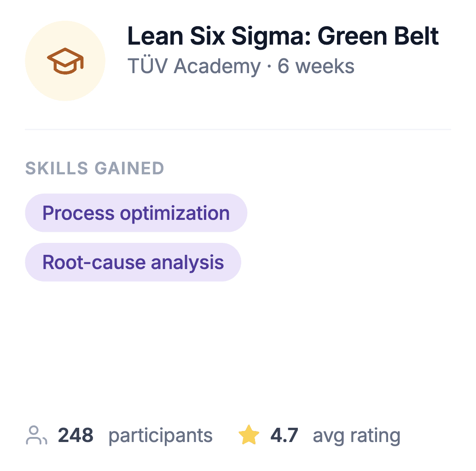The height and width of the screenshot is (471, 476).
Task: Click the SKILLS GAINED section heading
Action: (94, 168)
